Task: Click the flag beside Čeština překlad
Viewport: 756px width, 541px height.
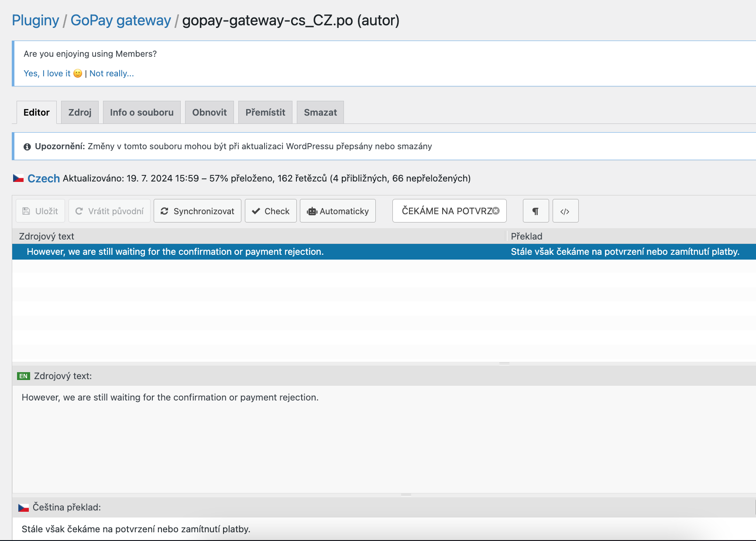Action: (x=24, y=507)
